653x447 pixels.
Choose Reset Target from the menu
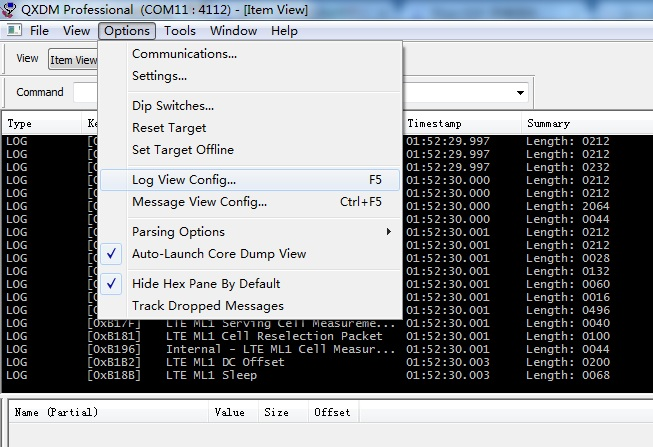[x=250, y=128]
